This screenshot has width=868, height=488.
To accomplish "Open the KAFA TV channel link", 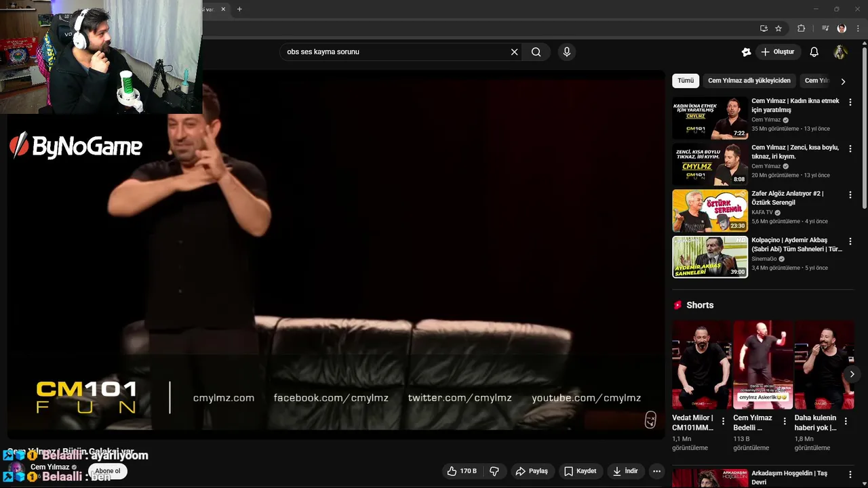I will click(x=762, y=213).
